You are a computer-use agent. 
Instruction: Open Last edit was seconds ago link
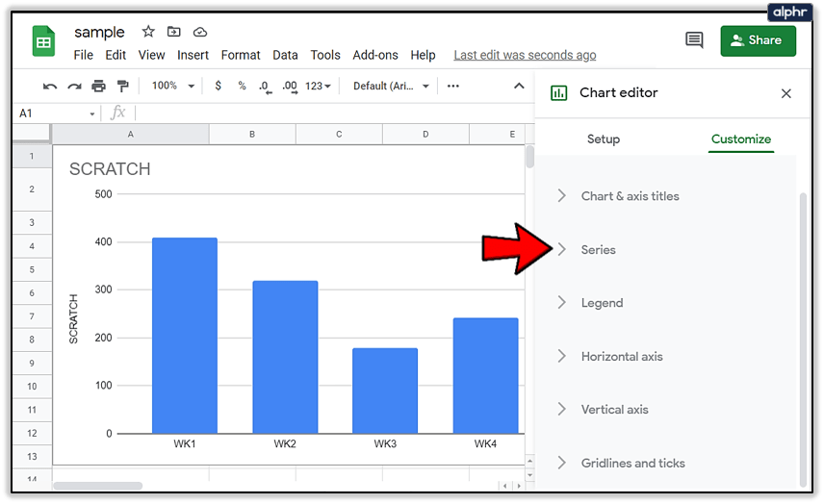coord(525,55)
